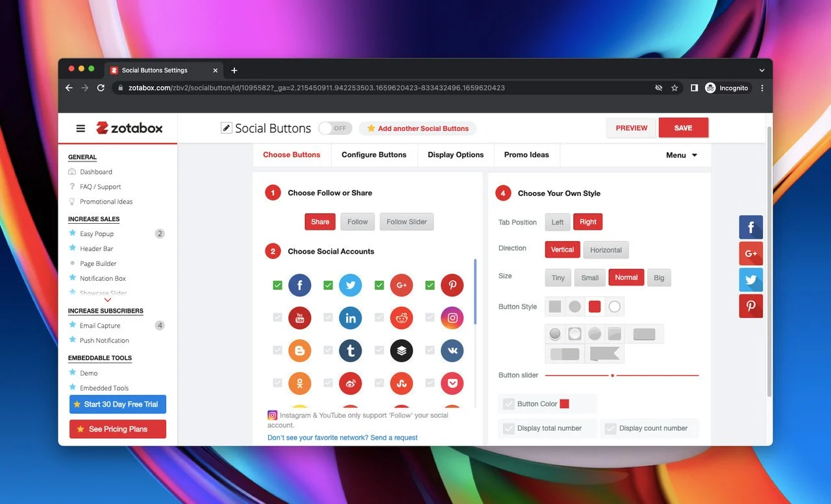Select the Tumblr social account icon
The width and height of the screenshot is (831, 504).
point(351,350)
